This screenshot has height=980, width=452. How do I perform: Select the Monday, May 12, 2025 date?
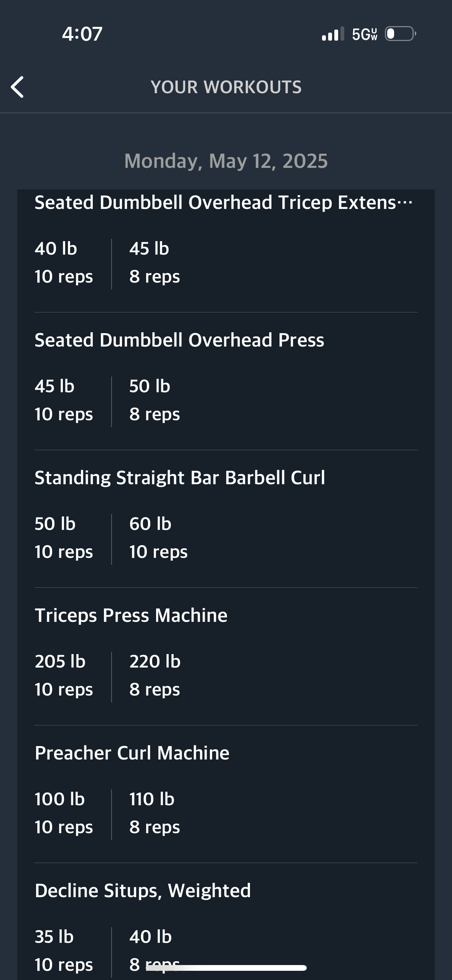tap(226, 161)
